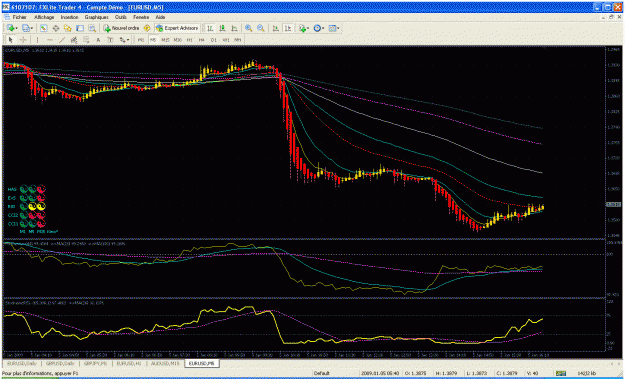Switch to the AUDUSD,M15 chart tab
The height and width of the screenshot is (379, 625).
click(165, 363)
